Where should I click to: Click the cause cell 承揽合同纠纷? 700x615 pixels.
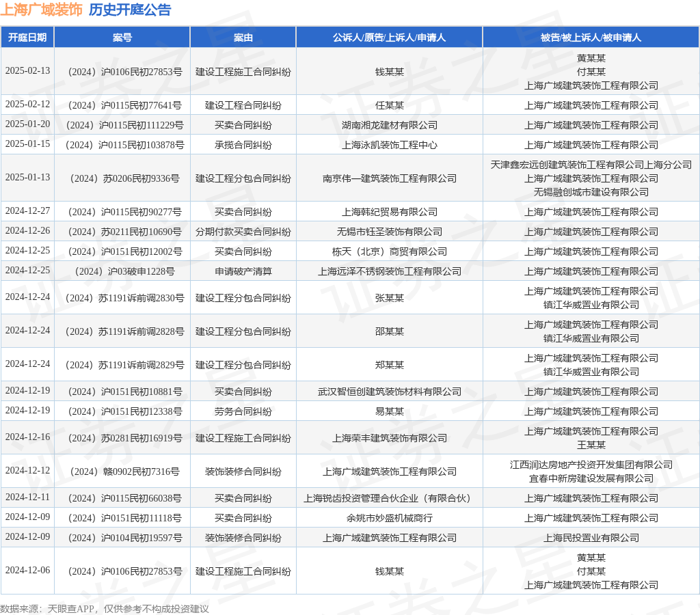[x=243, y=145]
